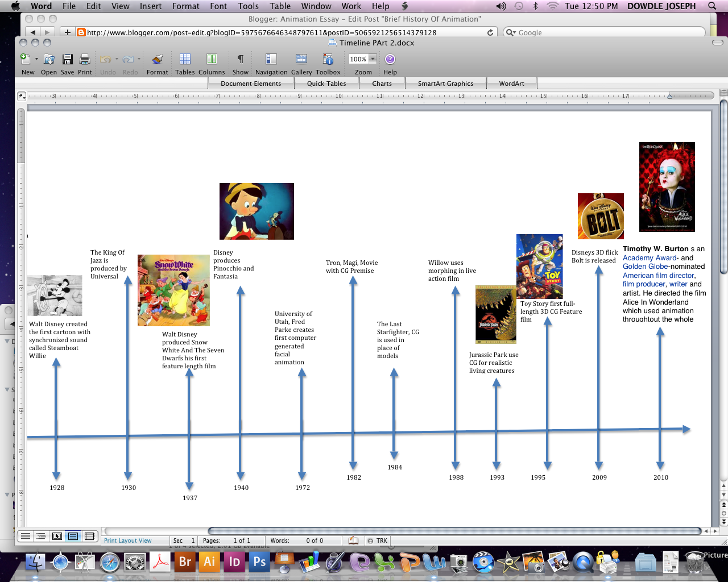Viewport: 728px width, 582px height.
Task: Switch to SmartArt Graphics tab
Action: 446,84
